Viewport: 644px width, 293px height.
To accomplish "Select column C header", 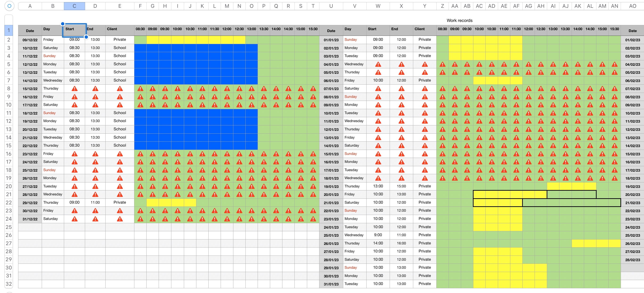I will [x=74, y=6].
